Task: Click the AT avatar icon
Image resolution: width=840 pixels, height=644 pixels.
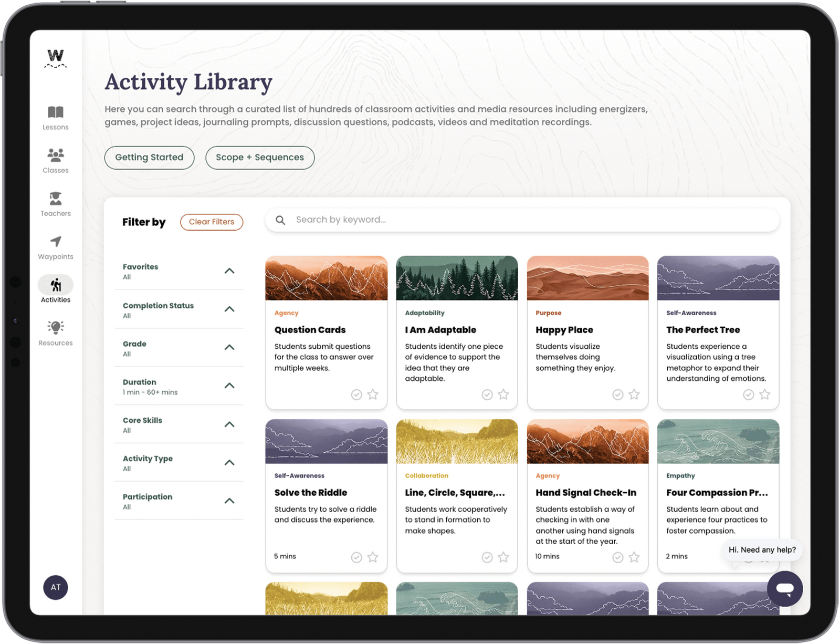Action: pyautogui.click(x=55, y=588)
